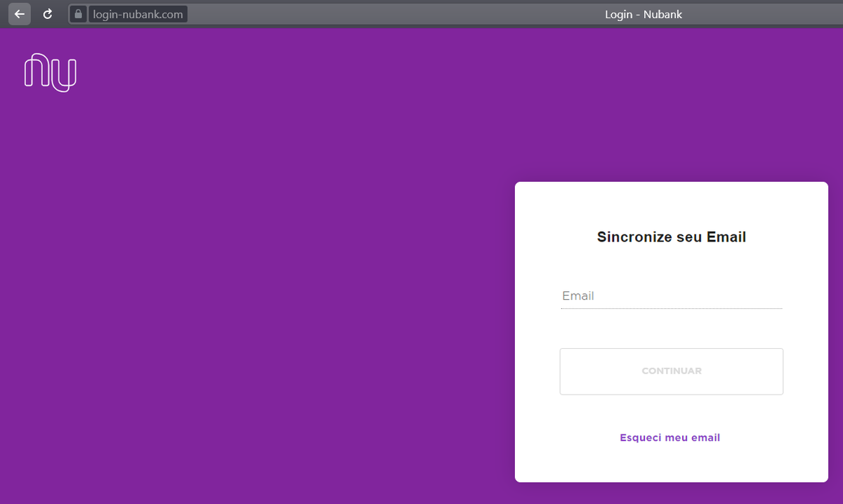
Task: Click the white login card panel
Action: [x=671, y=330]
